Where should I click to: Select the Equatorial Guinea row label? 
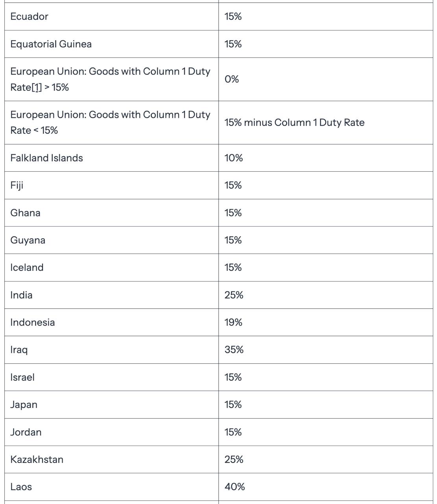tap(51, 44)
